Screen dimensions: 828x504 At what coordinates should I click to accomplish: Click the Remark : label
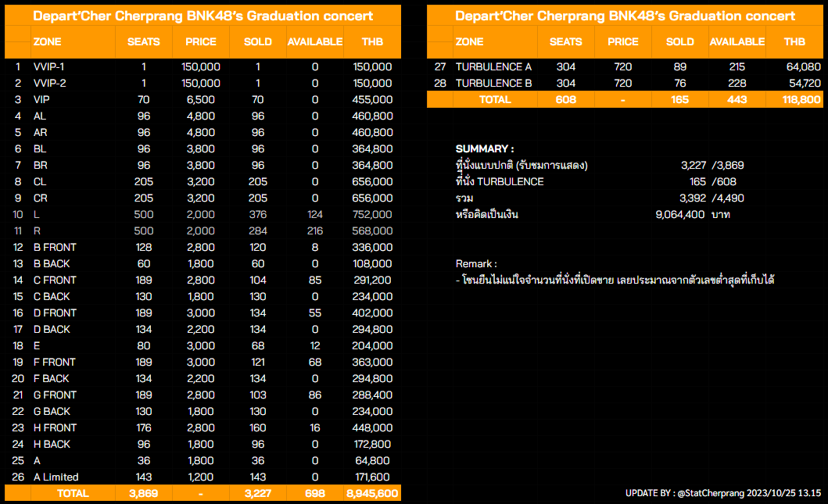476,263
